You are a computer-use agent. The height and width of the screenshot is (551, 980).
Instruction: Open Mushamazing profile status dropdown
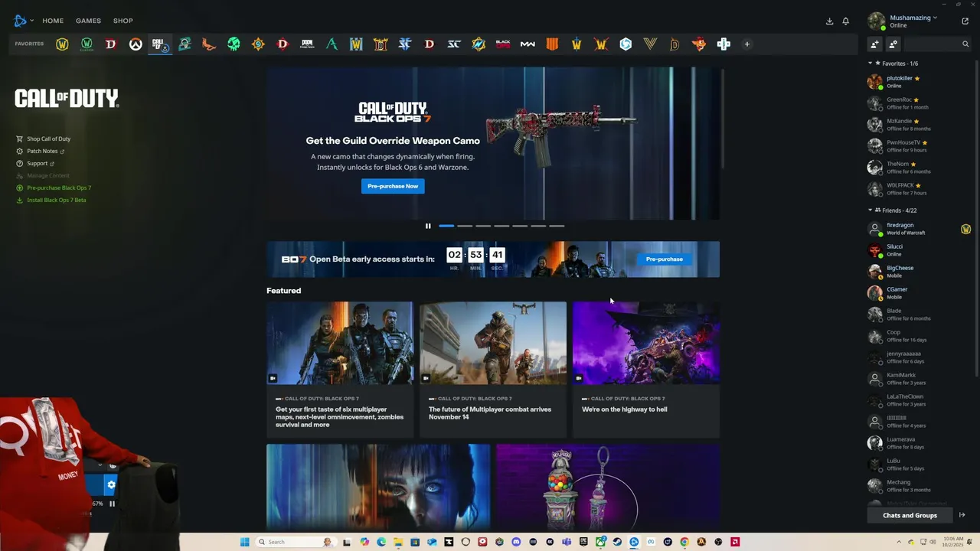pyautogui.click(x=913, y=18)
